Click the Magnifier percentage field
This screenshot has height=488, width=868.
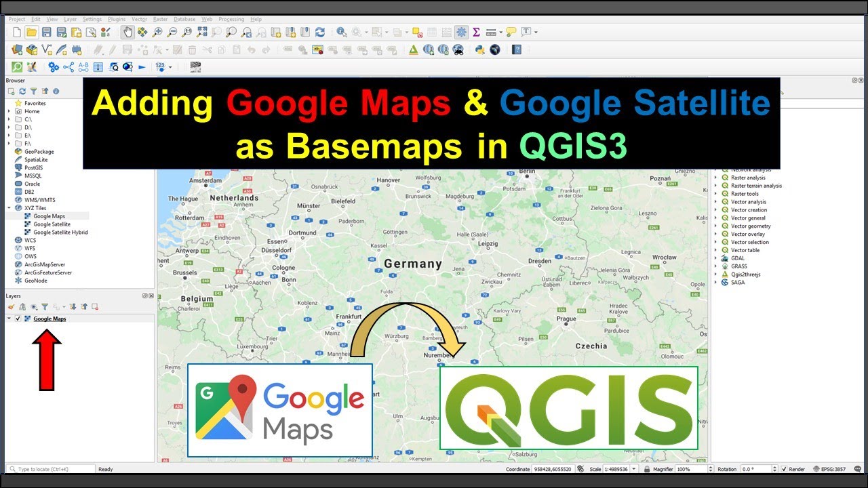691,469
